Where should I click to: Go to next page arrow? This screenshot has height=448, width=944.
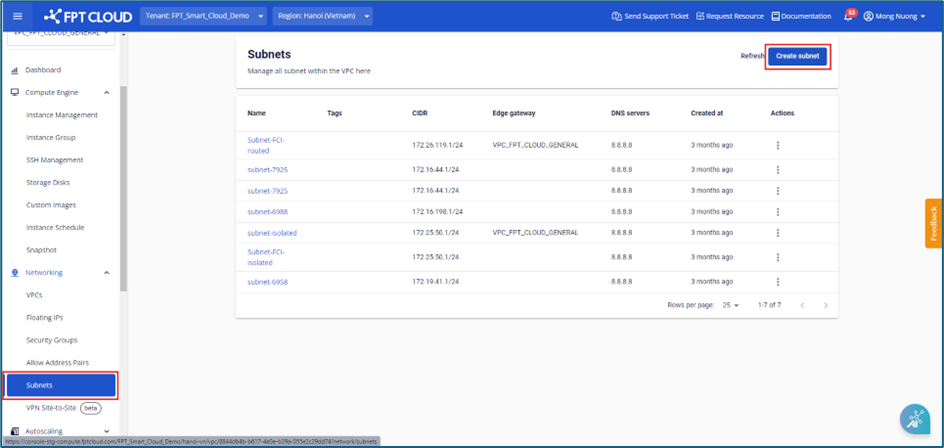point(825,305)
